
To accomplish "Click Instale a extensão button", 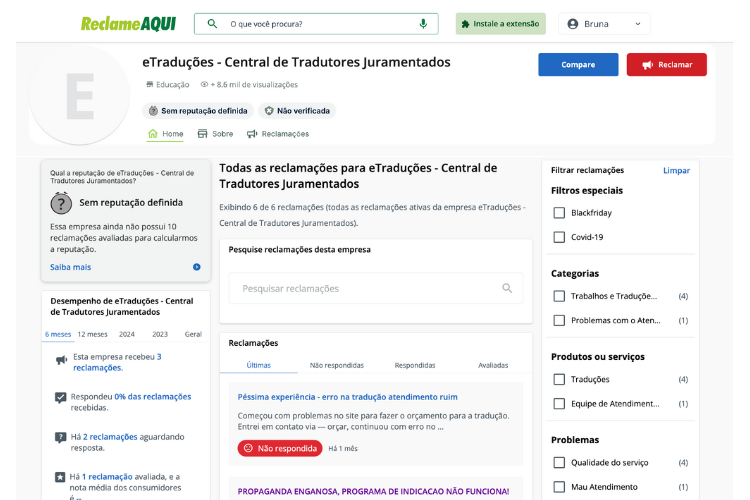I will coord(500,24).
